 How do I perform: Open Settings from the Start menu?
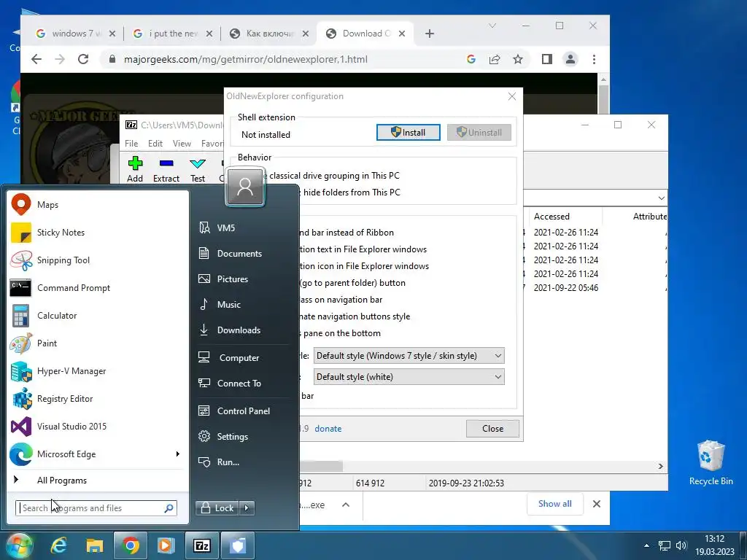point(244,437)
